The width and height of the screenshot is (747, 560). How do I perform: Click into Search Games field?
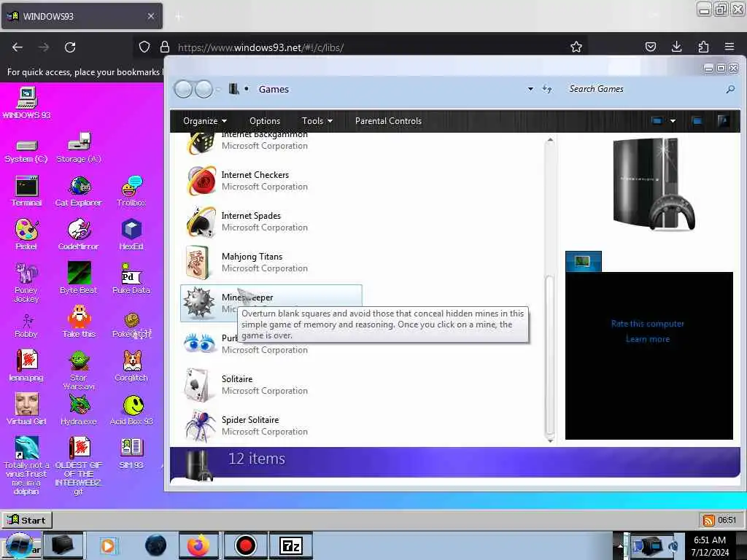[x=646, y=89]
